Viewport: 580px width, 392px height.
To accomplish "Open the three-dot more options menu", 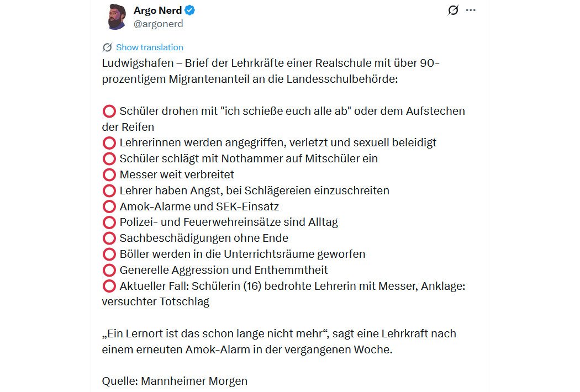I will (x=471, y=10).
